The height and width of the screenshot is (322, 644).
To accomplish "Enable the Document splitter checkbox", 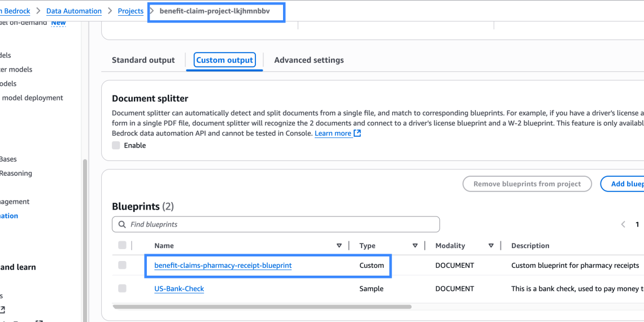I will (116, 145).
